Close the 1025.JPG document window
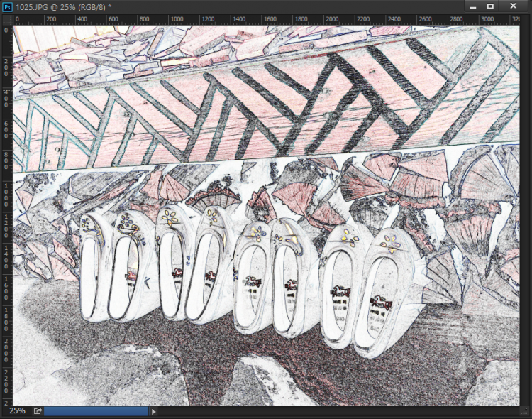This screenshot has height=419, width=532. [514, 6]
